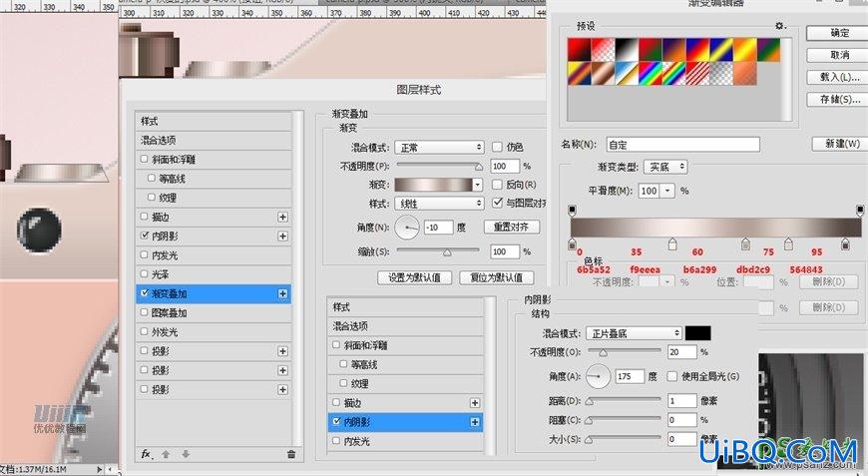Click plus icon beside 渐变叠加

[x=283, y=293]
